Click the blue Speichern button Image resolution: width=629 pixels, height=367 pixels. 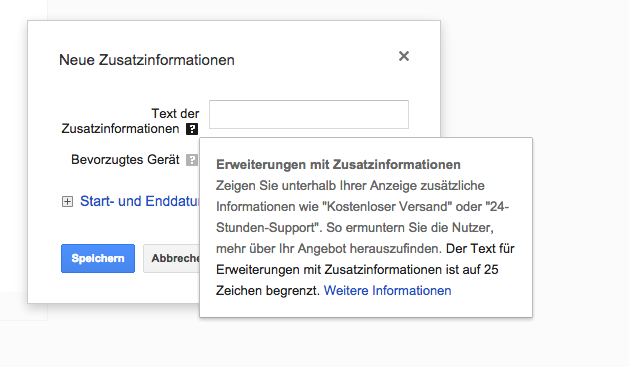point(98,258)
